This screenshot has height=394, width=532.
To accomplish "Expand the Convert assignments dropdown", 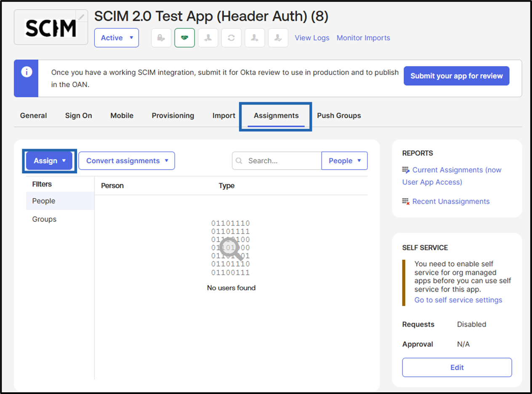I will pyautogui.click(x=127, y=161).
